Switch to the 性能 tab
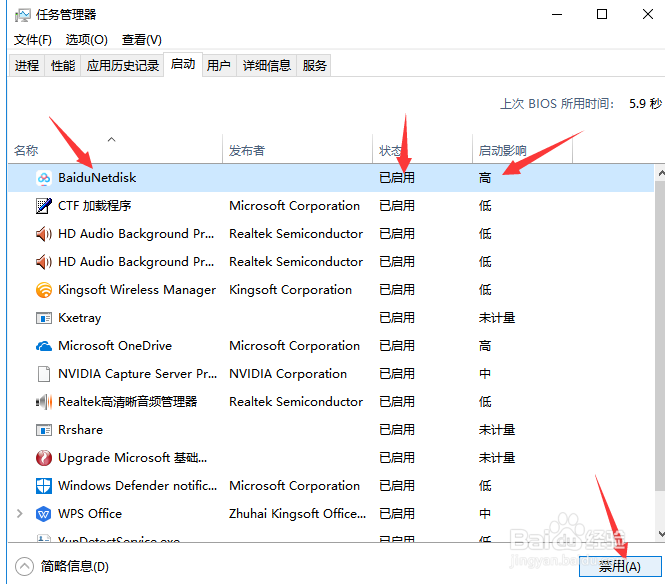The image size is (665, 584). (x=63, y=66)
